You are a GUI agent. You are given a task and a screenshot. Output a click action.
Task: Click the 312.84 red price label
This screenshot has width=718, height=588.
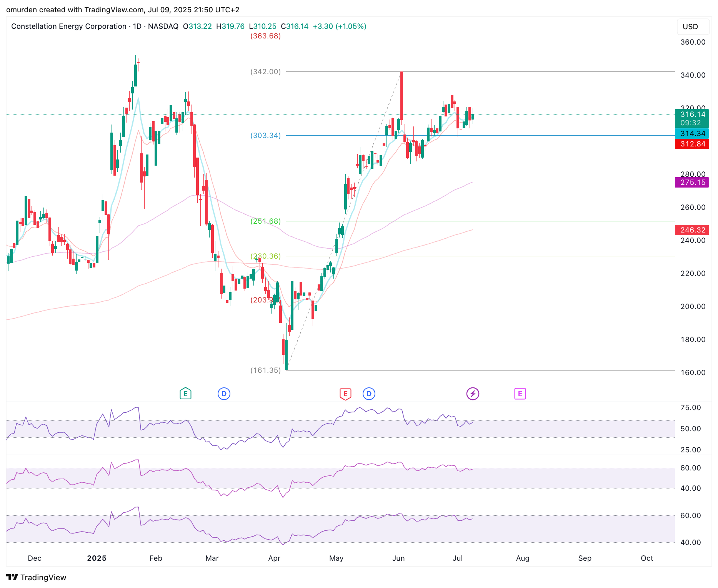[x=692, y=144]
